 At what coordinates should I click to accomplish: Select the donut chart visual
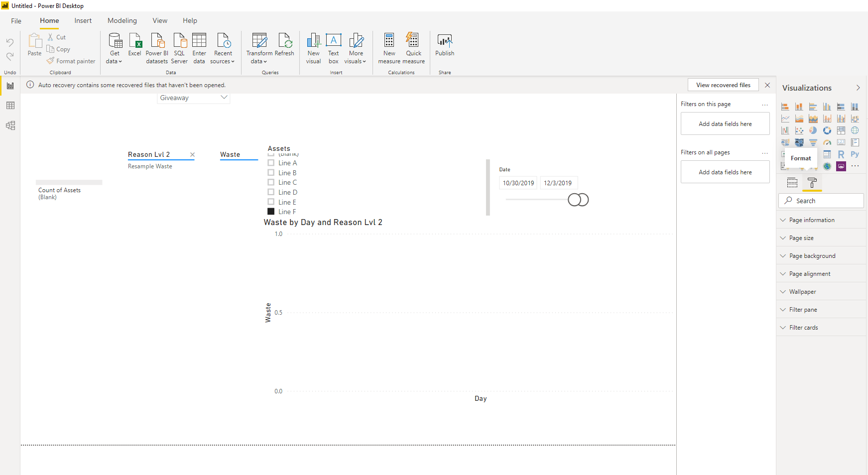point(827,130)
